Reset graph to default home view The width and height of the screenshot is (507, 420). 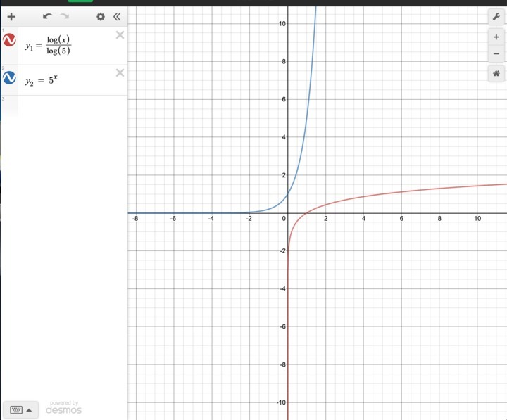496,72
